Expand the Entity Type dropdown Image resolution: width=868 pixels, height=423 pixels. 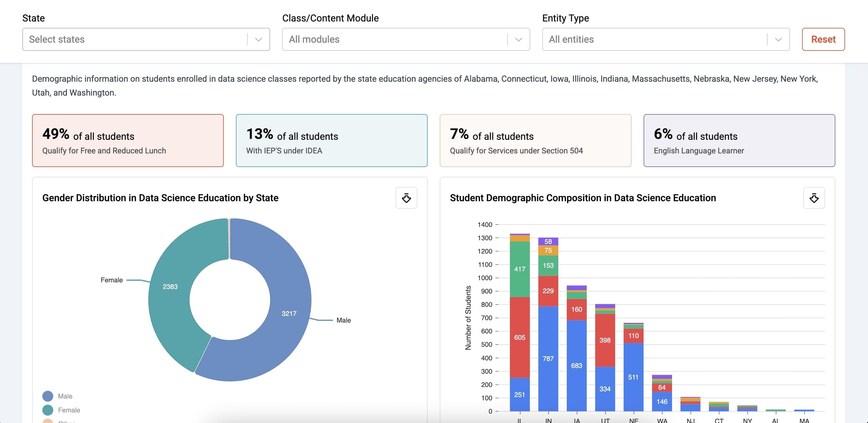click(x=778, y=39)
